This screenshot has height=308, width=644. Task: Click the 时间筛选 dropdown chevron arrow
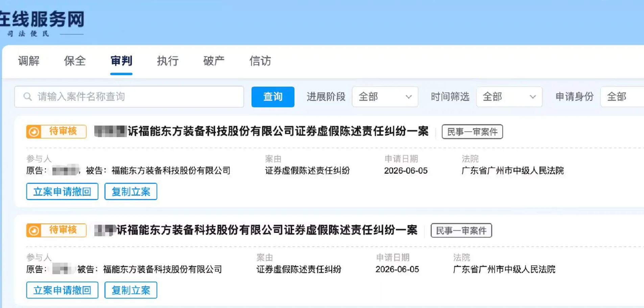coord(533,97)
